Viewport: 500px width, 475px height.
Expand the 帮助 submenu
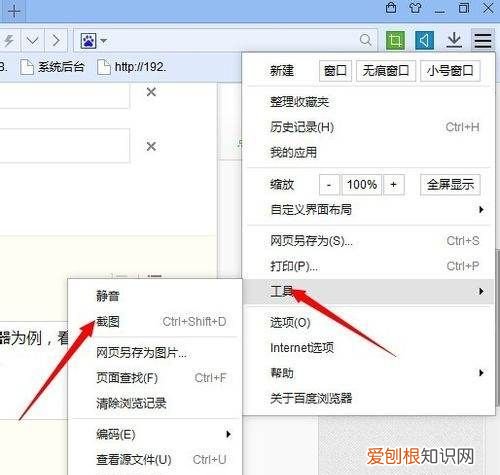tap(369, 373)
